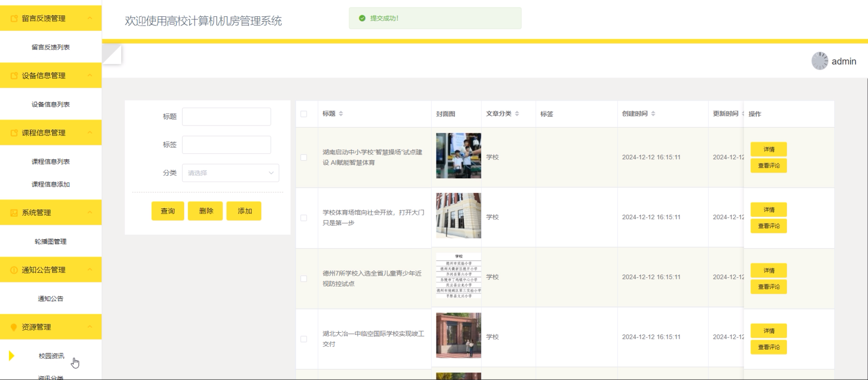Check the row 湖南启动中小学校 checkbox

[304, 158]
